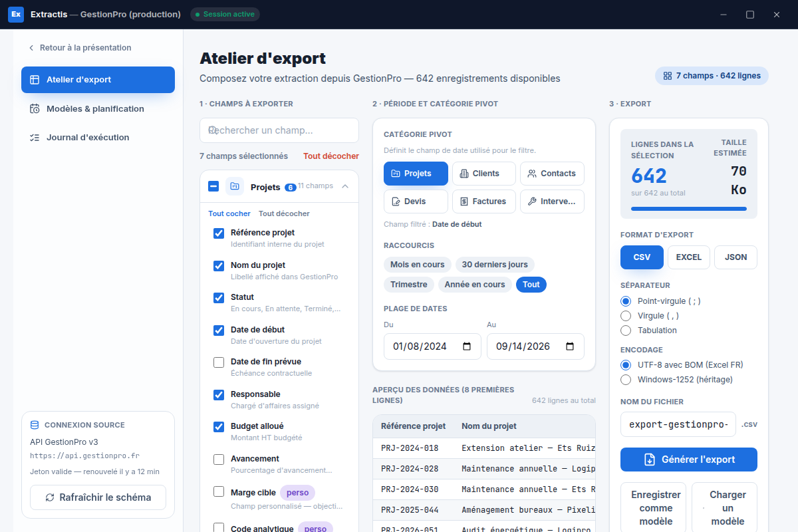Choose Factures as pivot category
This screenshot has height=532, width=798.
tap(484, 201)
